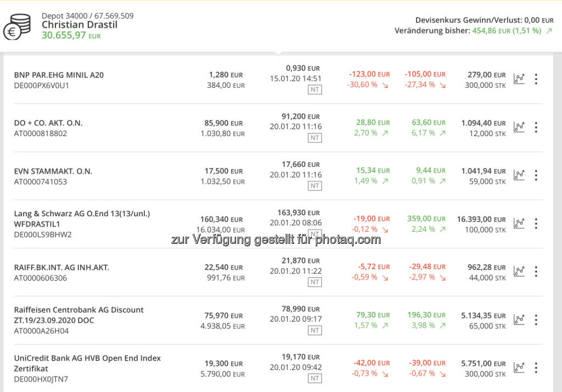Open chart icon for BNP PAR.EHG MINIL A20
Screen dimensions: 562x392
pyautogui.click(x=519, y=79)
